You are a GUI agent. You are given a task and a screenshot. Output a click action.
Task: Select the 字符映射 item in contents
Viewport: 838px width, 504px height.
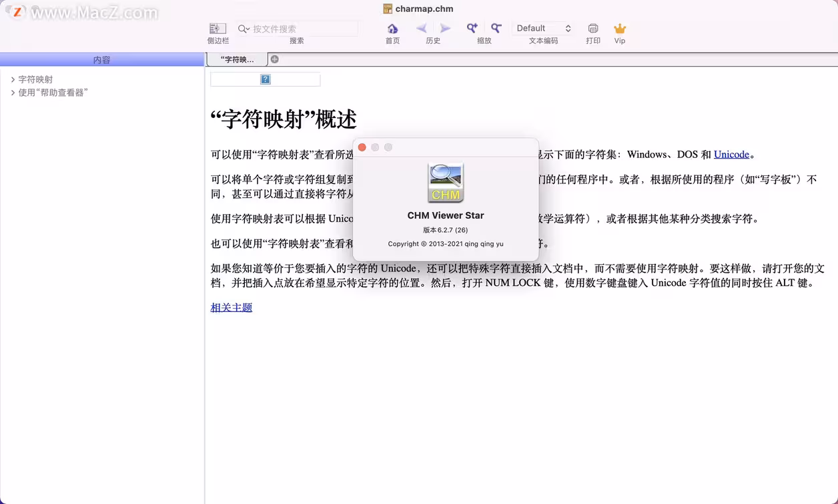[x=35, y=79]
